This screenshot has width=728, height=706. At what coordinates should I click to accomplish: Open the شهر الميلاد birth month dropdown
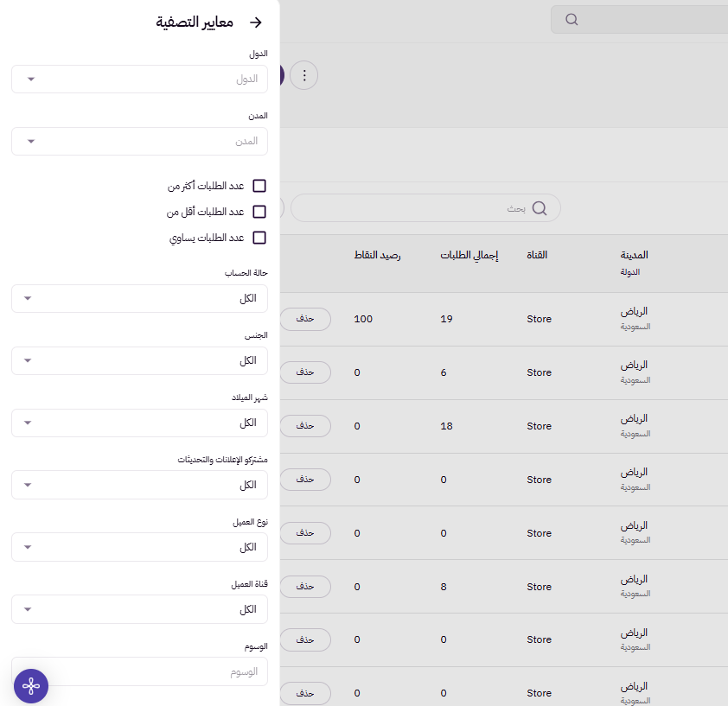click(139, 423)
